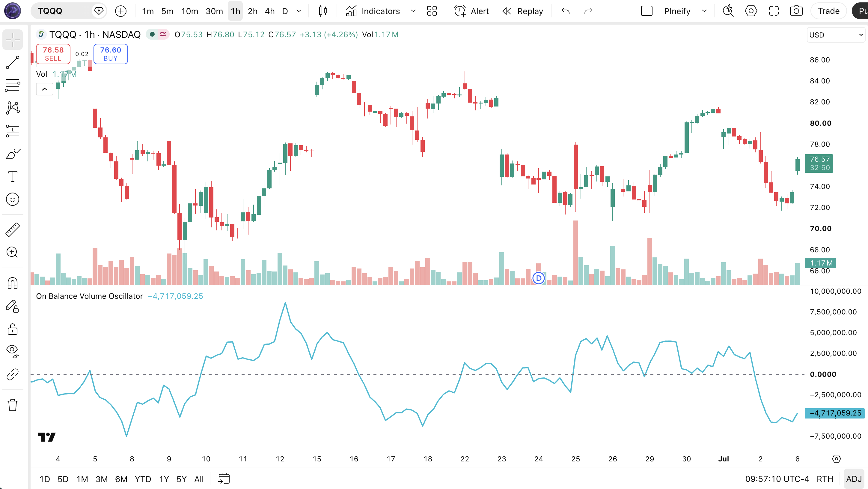
Task: Select the brush drawing tool
Action: pos(13,154)
